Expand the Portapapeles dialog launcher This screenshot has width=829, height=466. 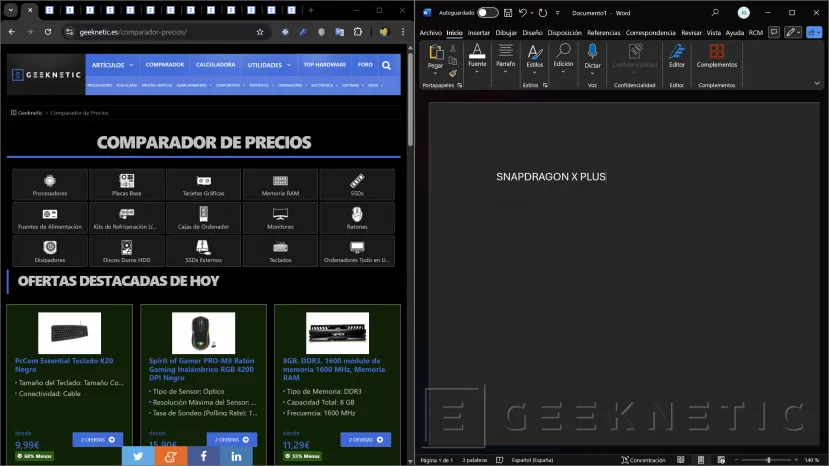459,85
